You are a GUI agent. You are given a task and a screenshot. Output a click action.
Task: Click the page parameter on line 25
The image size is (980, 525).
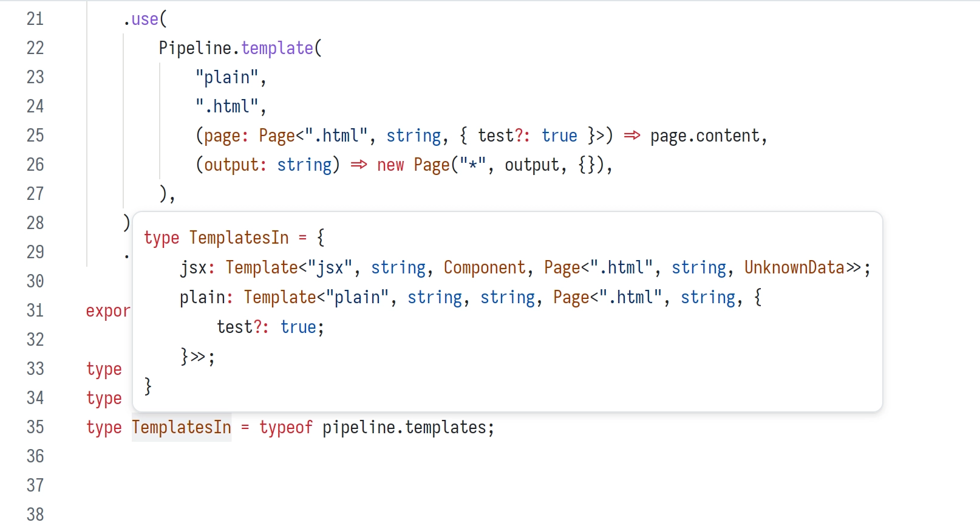click(222, 136)
